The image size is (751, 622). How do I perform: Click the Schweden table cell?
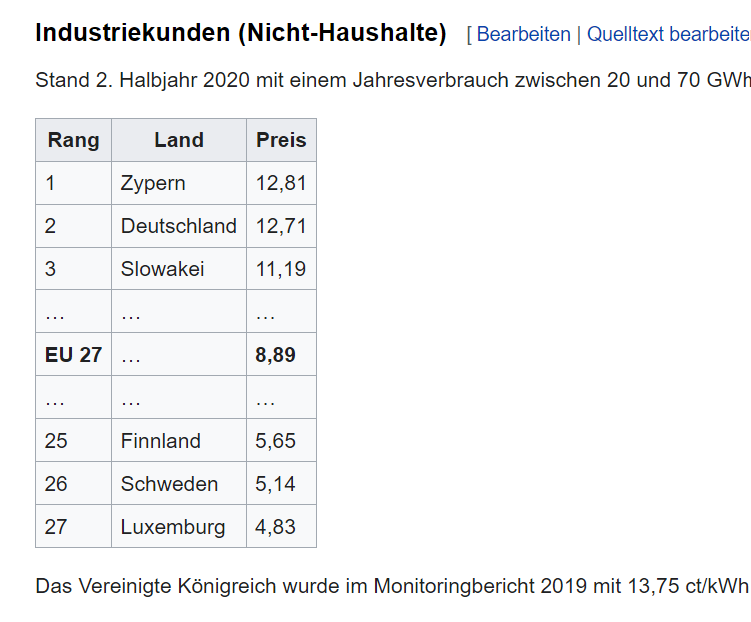169,484
